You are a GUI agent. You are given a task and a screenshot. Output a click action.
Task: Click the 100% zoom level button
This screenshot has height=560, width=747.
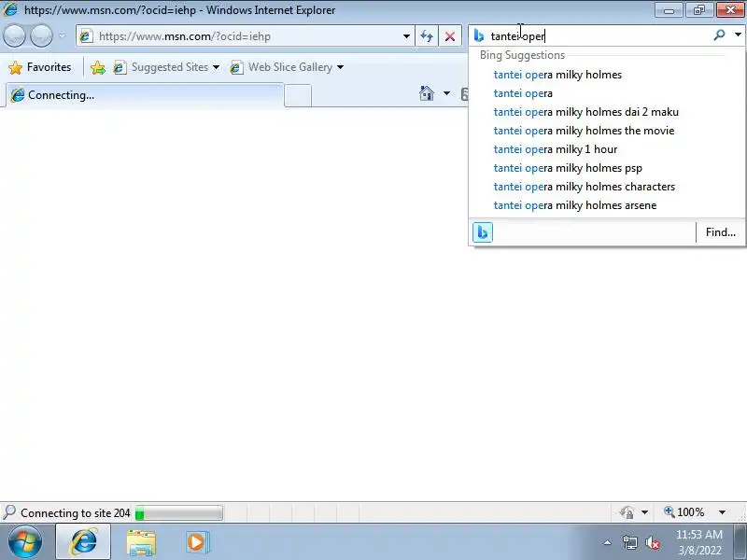tap(684, 512)
